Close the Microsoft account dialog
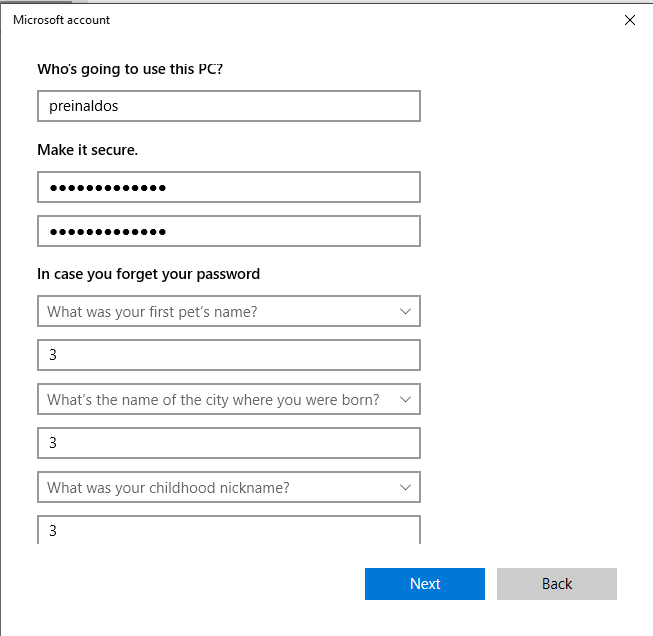The width and height of the screenshot is (653, 636). click(629, 20)
